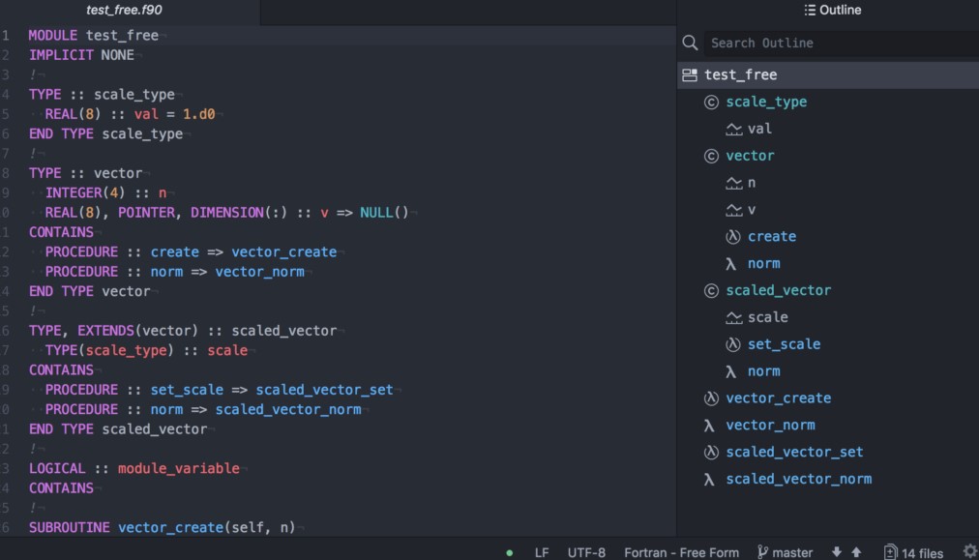Change the UTF-8 file encoding

(586, 552)
